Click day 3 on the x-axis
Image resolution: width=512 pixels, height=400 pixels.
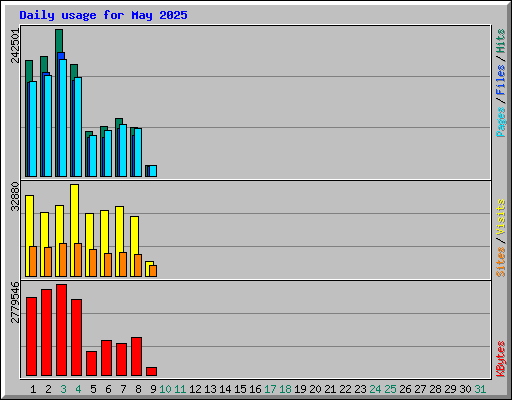tap(63, 389)
